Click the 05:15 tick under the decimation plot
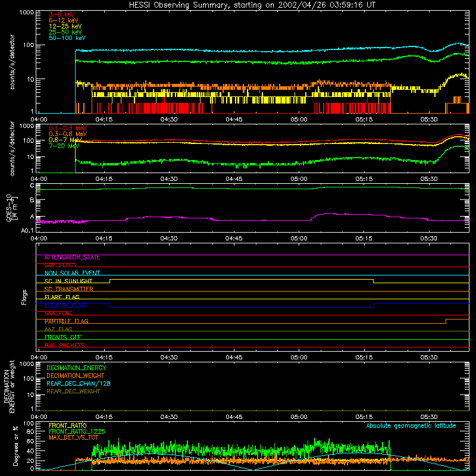The height and width of the screenshot is (476, 476). point(364,417)
